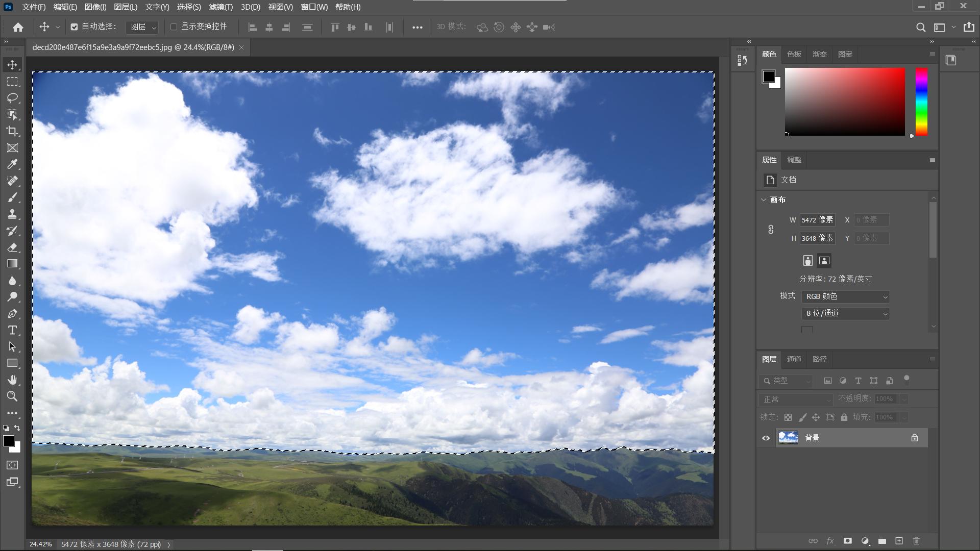Open the 8位/通道 bit depth dropdown
This screenshot has width=980, height=551.
pos(845,313)
